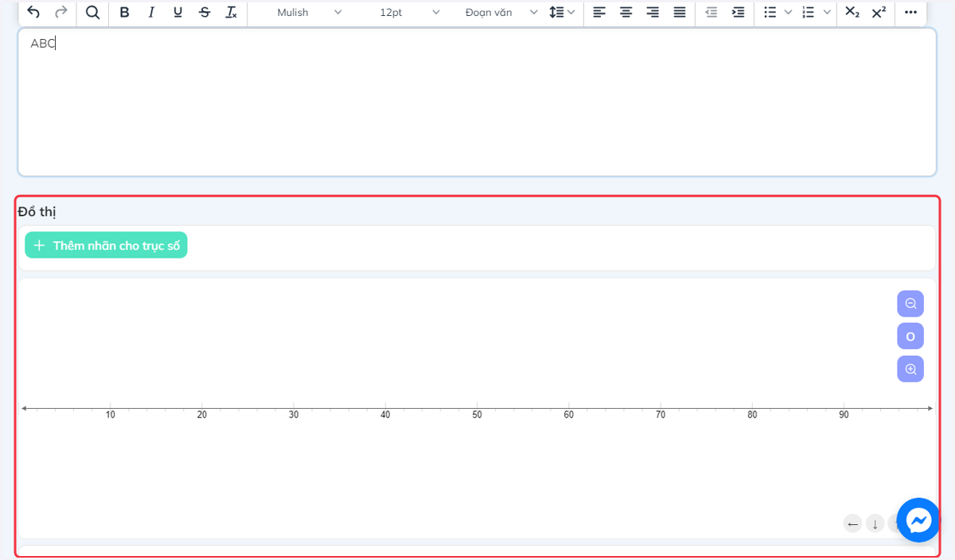Click into the ABC text editor
This screenshot has height=560, width=955.
477,102
